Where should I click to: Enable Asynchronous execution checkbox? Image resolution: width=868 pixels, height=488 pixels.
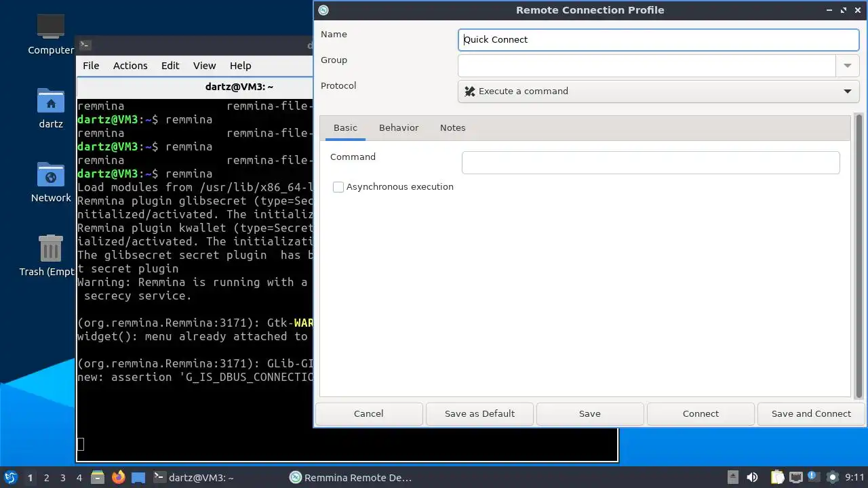(338, 187)
